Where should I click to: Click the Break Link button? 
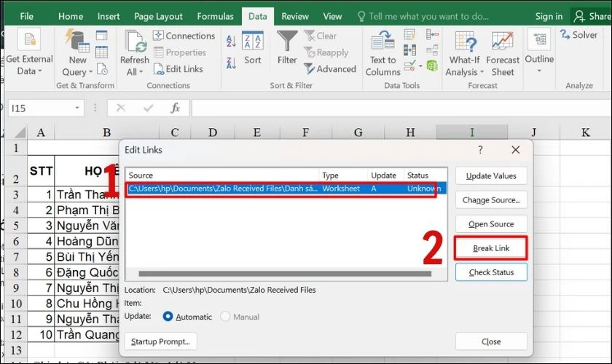(491, 248)
